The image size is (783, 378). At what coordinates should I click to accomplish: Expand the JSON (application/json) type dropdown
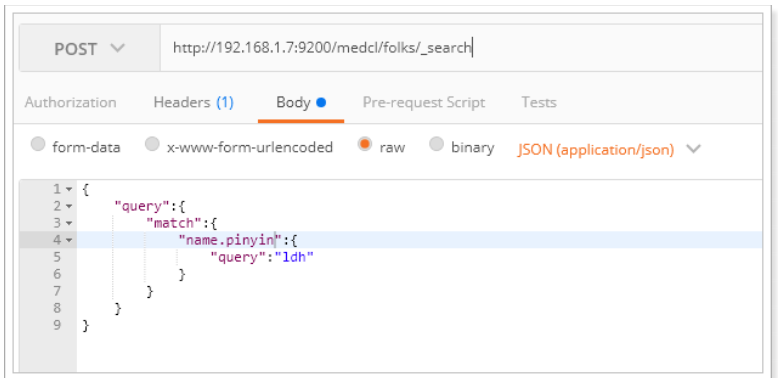(x=596, y=149)
